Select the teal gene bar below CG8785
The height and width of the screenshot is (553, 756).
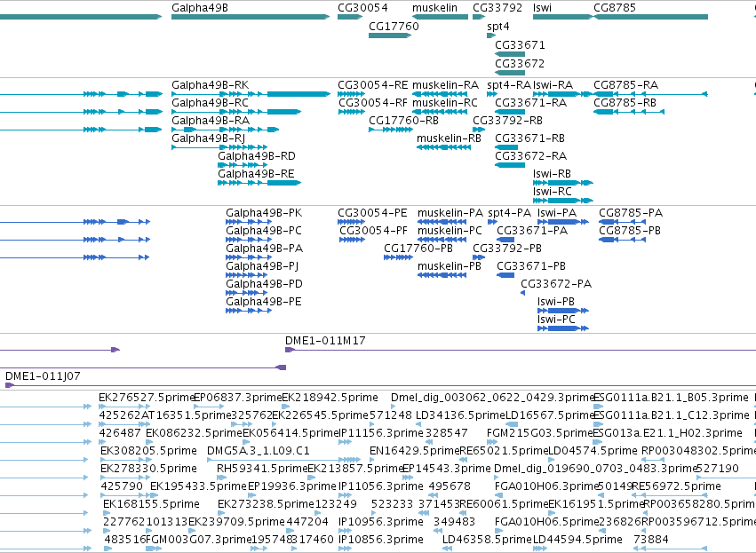(x=651, y=17)
